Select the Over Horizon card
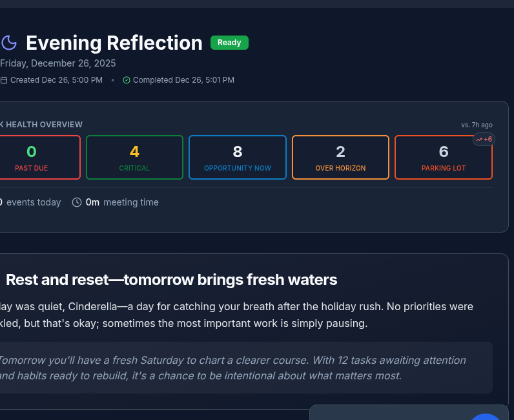The height and width of the screenshot is (420, 514). pos(340,157)
